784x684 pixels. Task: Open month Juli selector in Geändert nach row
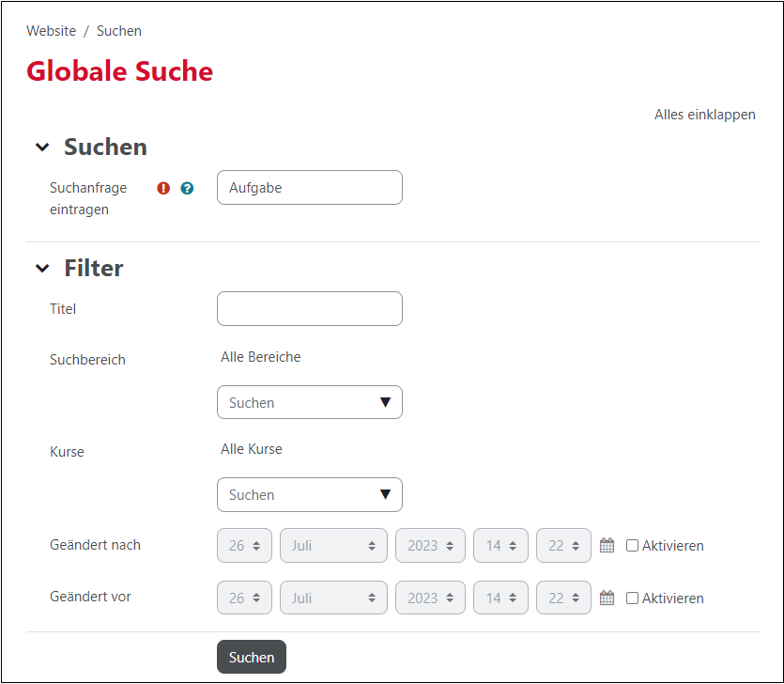(333, 545)
